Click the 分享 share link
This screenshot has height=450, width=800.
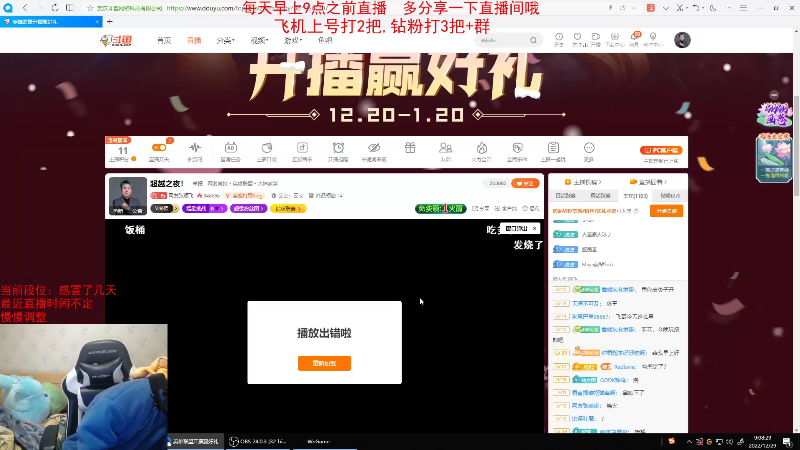click(481, 209)
